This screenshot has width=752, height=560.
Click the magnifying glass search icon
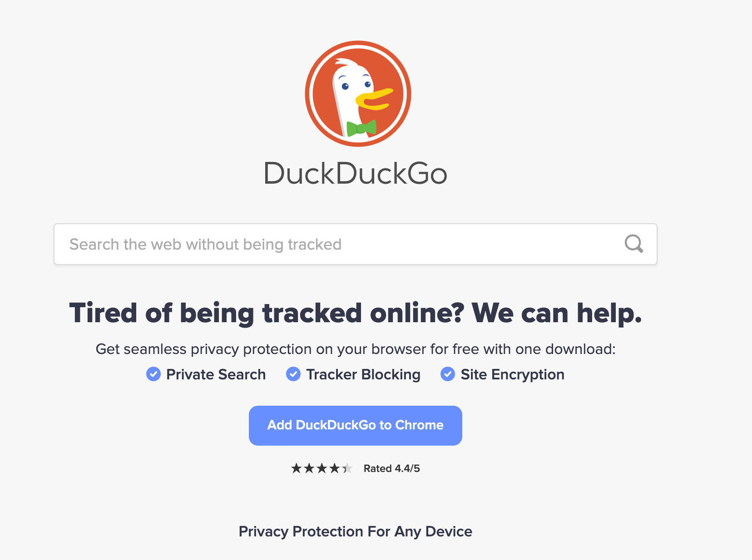coord(634,244)
